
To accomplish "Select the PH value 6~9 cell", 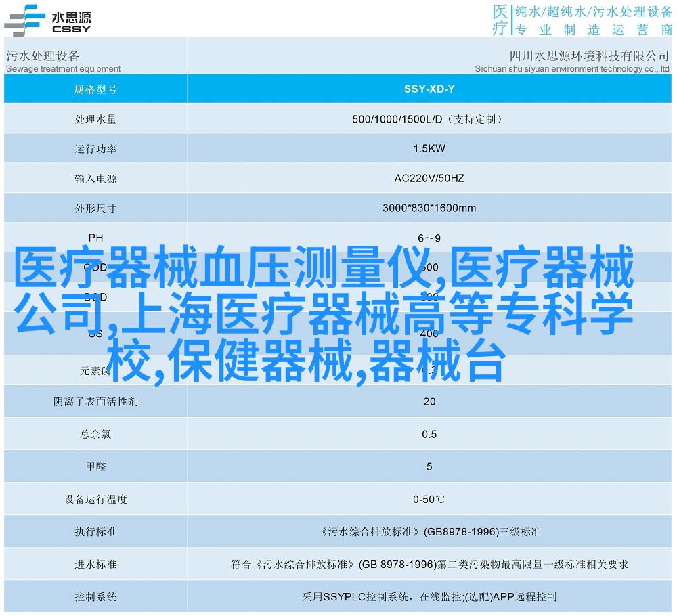I will coord(429,238).
